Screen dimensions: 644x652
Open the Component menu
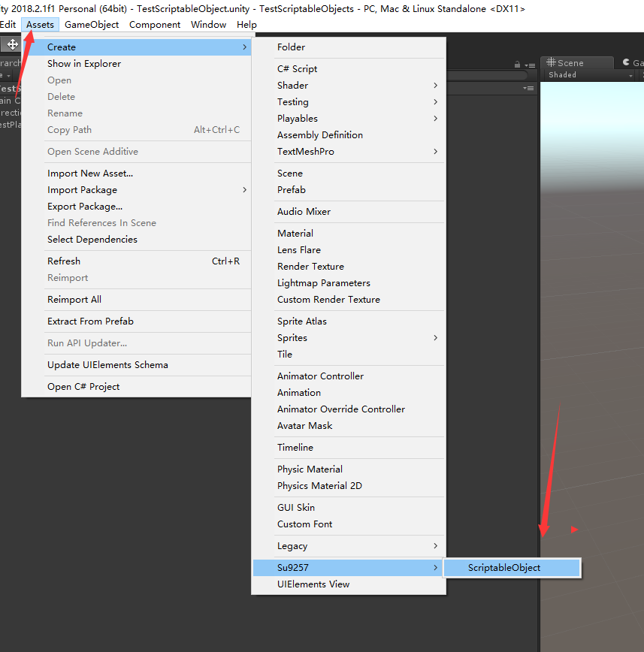(155, 25)
